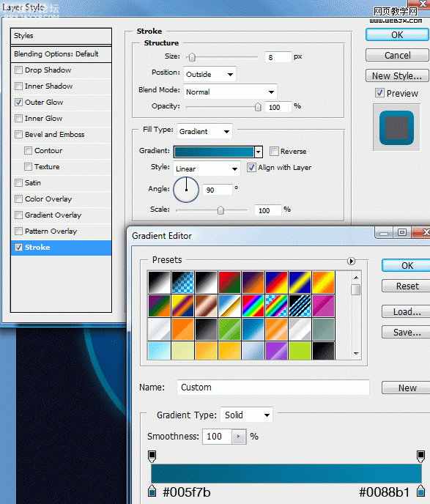Pick the red-to-green gradient preset
The height and width of the screenshot is (504, 430).
pyautogui.click(x=229, y=282)
